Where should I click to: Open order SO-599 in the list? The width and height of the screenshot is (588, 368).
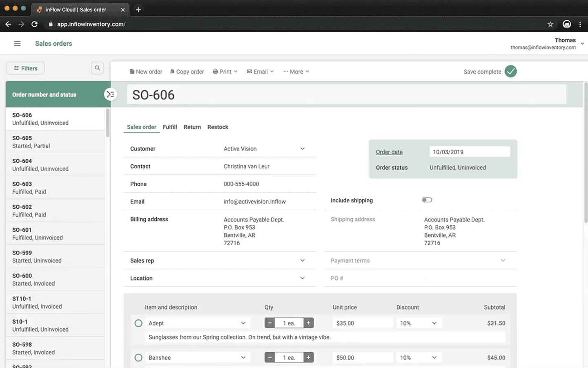[55, 256]
